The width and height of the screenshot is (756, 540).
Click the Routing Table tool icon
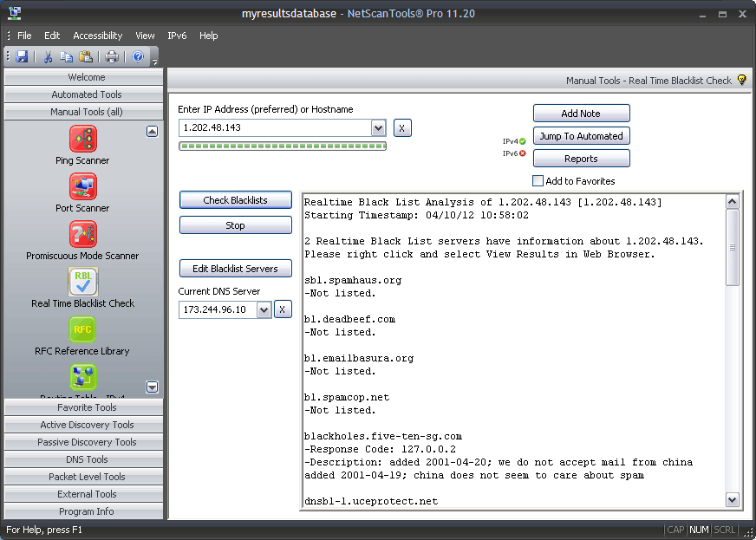83,377
